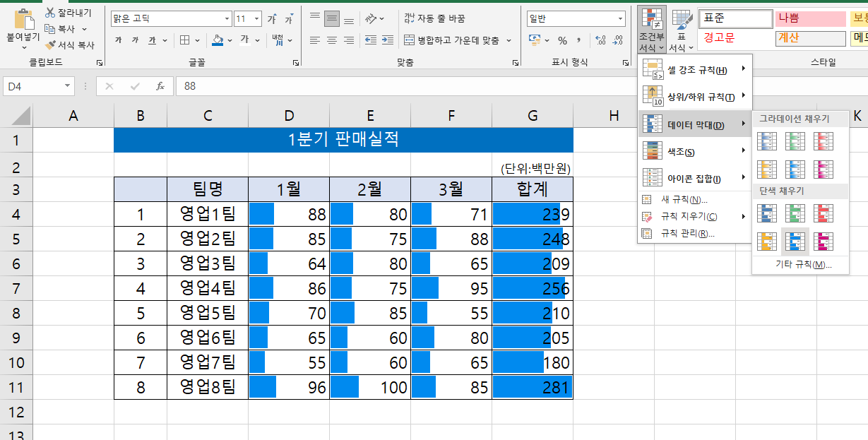Choose orange gradient fill data bar
The height and width of the screenshot is (440, 868).
pyautogui.click(x=767, y=169)
